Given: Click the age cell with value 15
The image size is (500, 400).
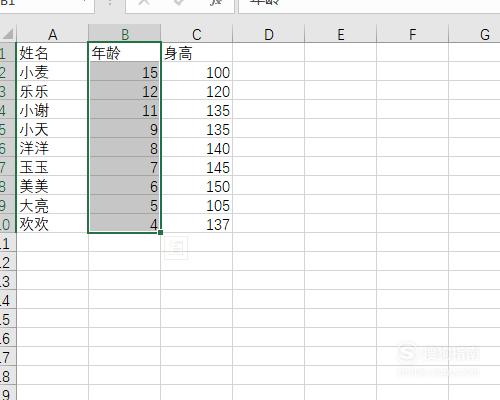Looking at the screenshot, I should [125, 72].
